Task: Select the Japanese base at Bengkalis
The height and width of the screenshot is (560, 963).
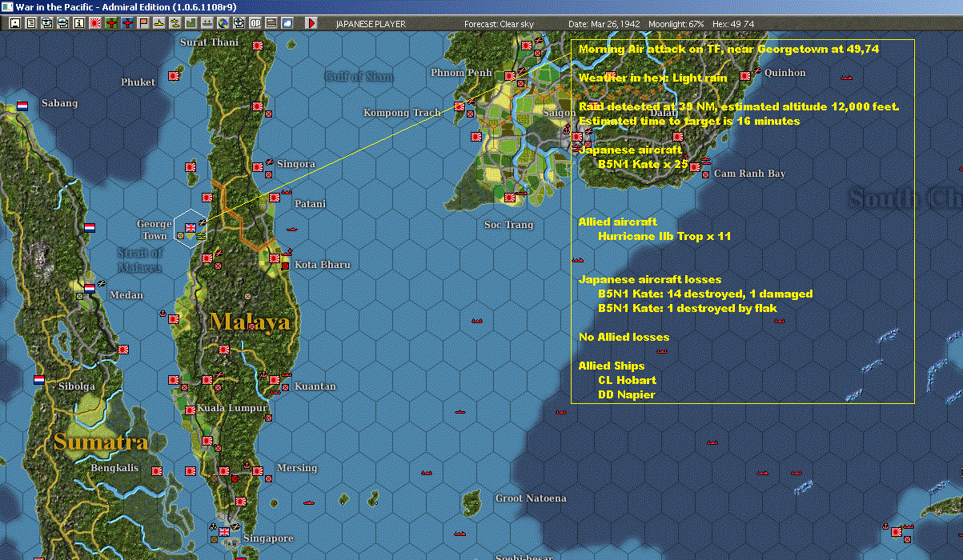Action: 156,471
